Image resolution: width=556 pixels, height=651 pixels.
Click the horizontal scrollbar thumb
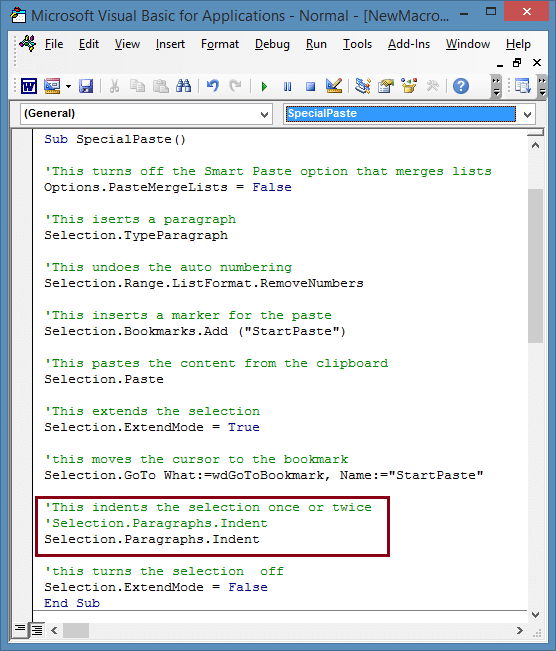(x=76, y=630)
